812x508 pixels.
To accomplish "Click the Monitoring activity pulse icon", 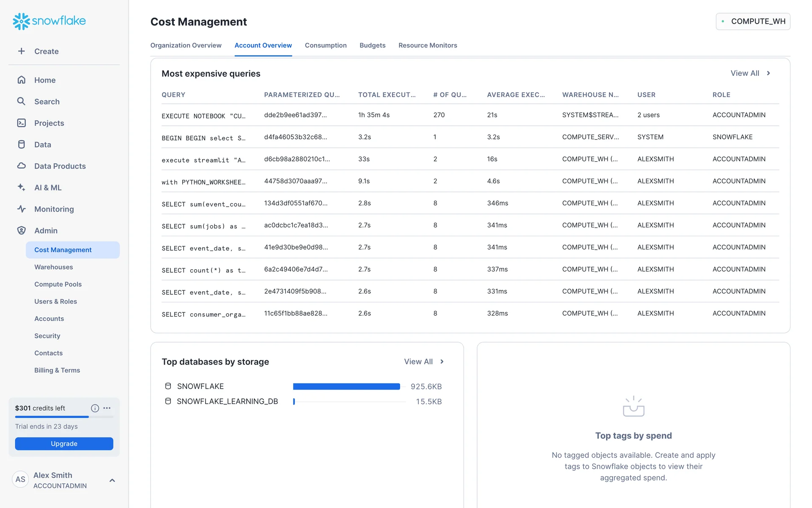I will (x=22, y=209).
